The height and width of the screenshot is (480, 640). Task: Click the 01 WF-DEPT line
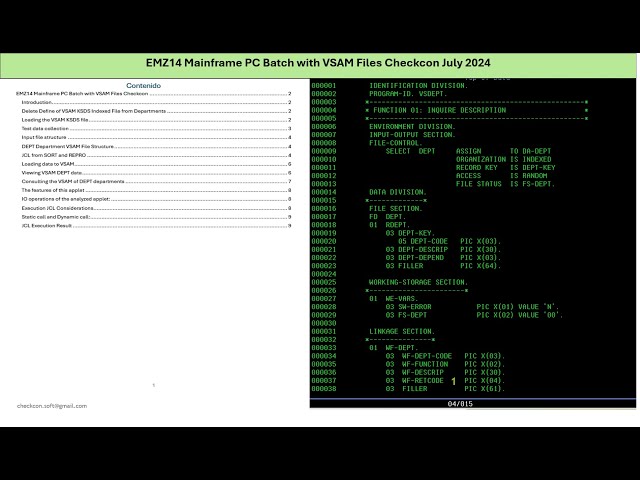(x=394, y=348)
